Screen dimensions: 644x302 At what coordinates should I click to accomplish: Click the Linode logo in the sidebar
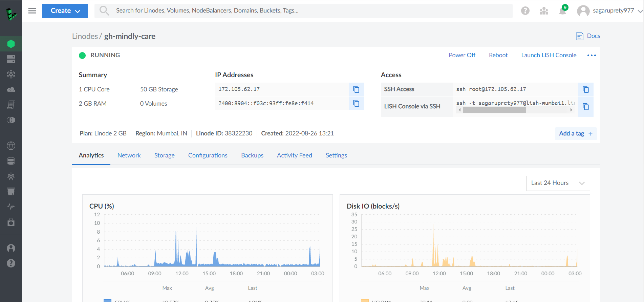coord(11,14)
